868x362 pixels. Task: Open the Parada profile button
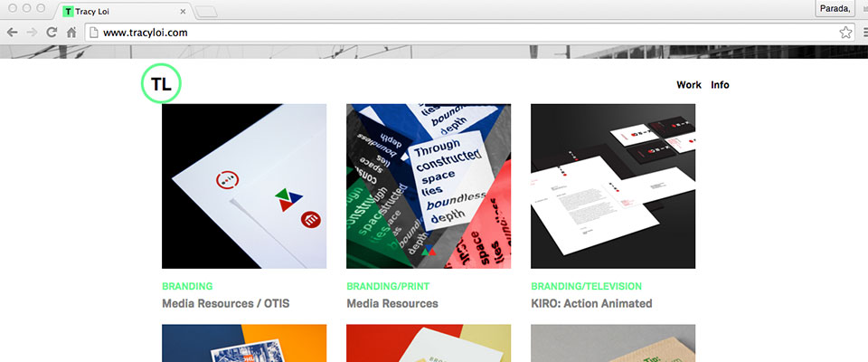click(x=835, y=8)
